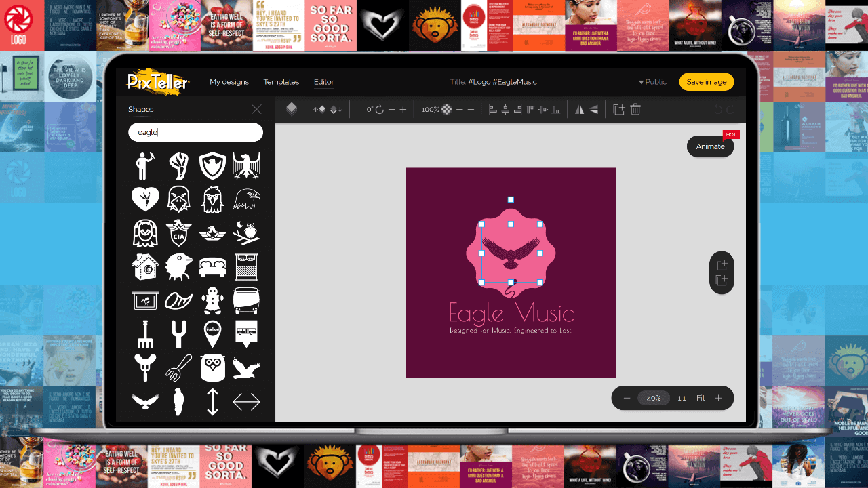Align selection to bottom edge
Image resolution: width=868 pixels, height=488 pixels.
coord(556,109)
